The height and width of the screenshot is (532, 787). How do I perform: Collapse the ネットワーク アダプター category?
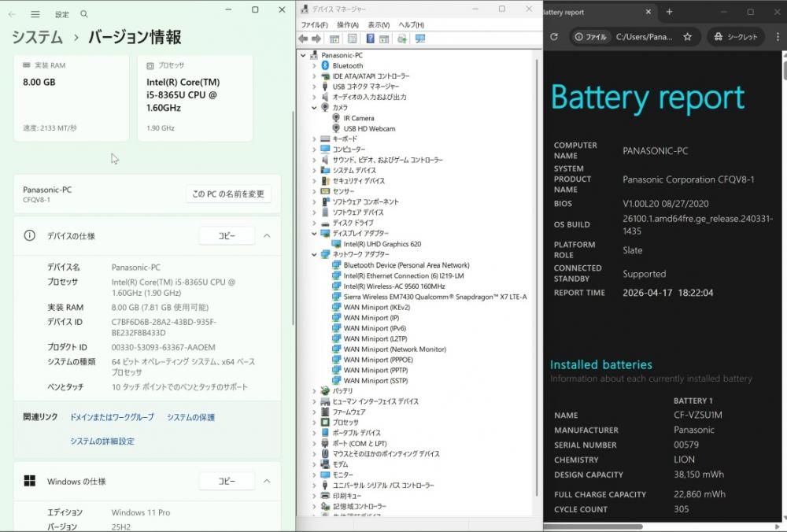314,255
